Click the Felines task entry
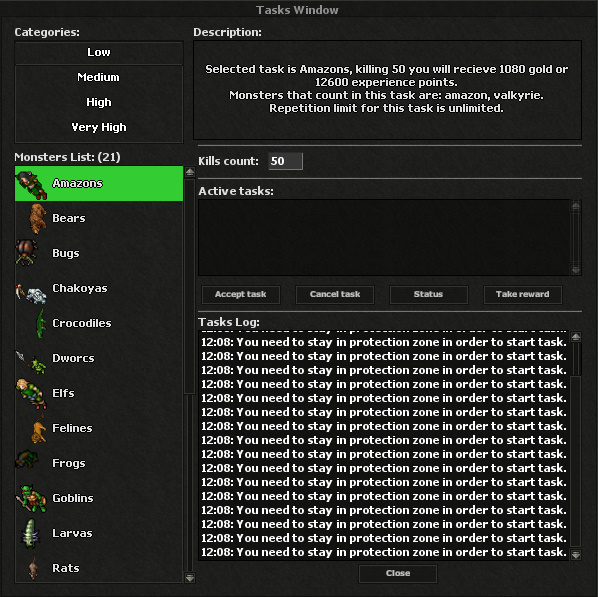This screenshot has width=598, height=597. pos(99,428)
